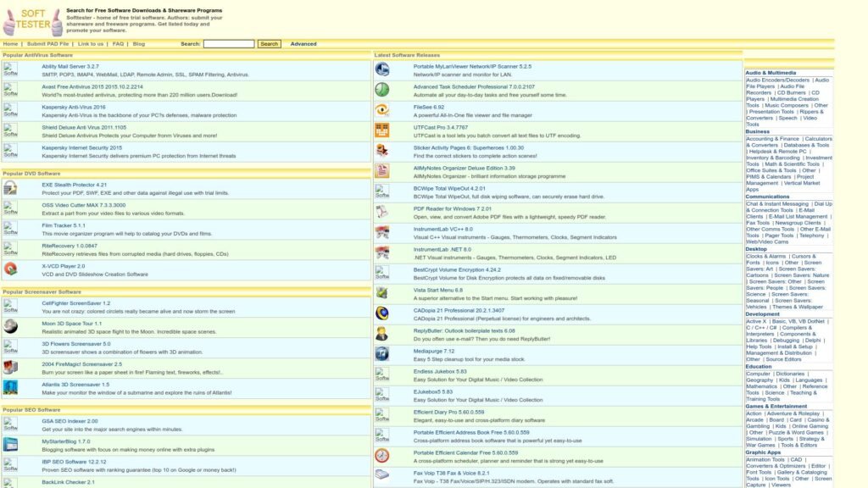Browse the Animation Tools subcategory
This screenshot has height=488, width=868.
click(x=765, y=460)
